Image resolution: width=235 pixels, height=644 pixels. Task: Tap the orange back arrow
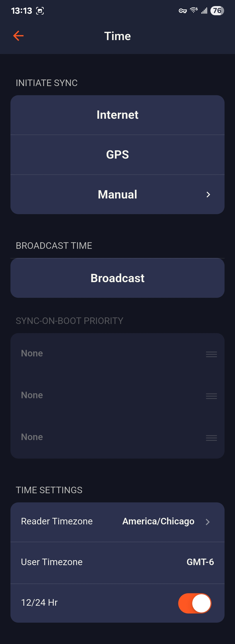18,36
